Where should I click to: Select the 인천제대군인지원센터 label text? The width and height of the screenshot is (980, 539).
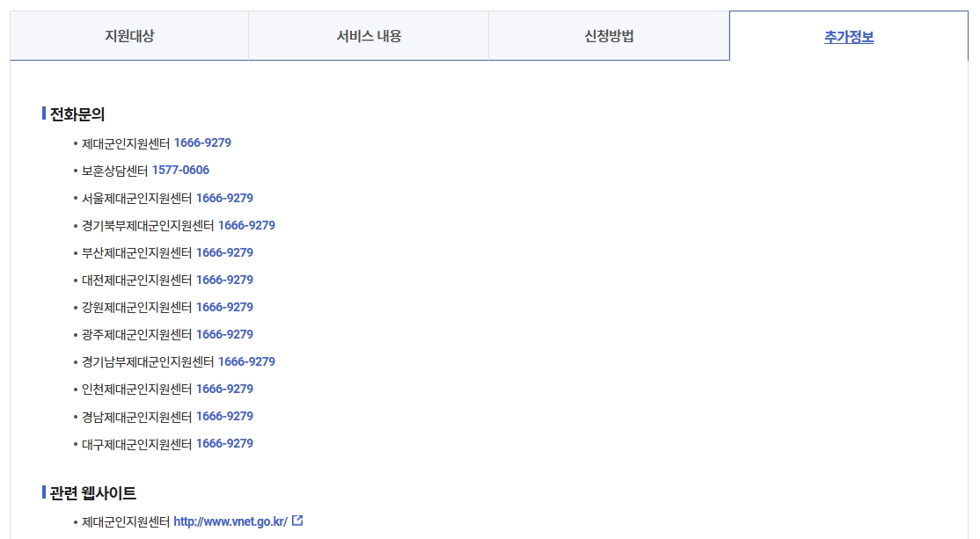[x=137, y=390]
